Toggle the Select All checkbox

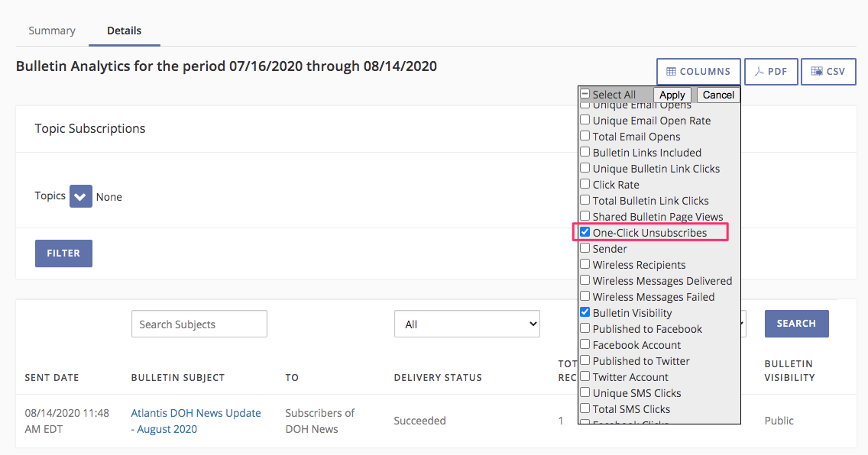coord(585,95)
